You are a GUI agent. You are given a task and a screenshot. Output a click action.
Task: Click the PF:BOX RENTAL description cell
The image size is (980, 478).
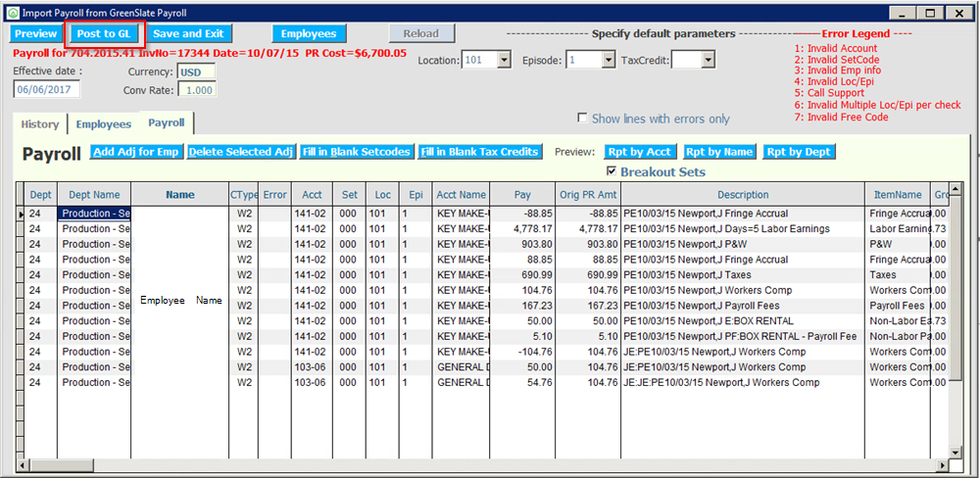pos(743,336)
